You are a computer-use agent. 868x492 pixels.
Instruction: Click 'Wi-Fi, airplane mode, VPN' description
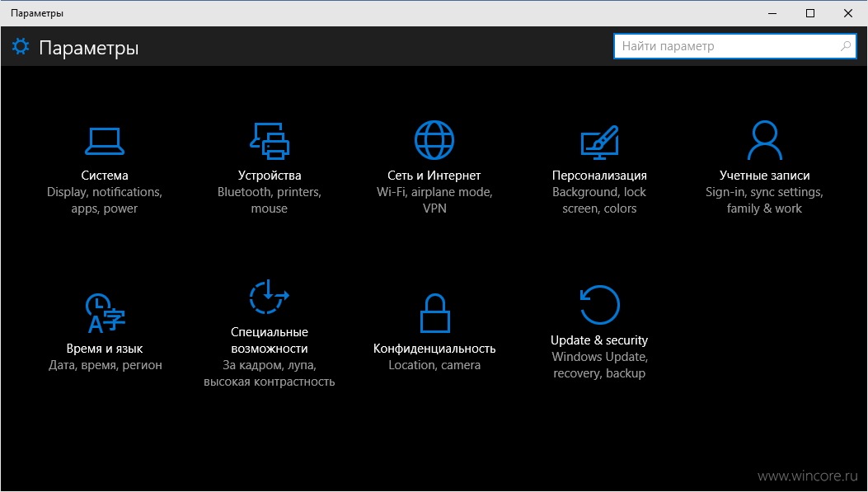coord(434,200)
